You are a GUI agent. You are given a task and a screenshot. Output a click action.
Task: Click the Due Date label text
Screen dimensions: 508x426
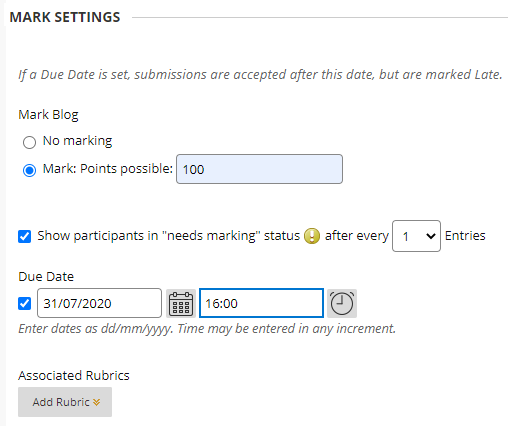coord(46,277)
